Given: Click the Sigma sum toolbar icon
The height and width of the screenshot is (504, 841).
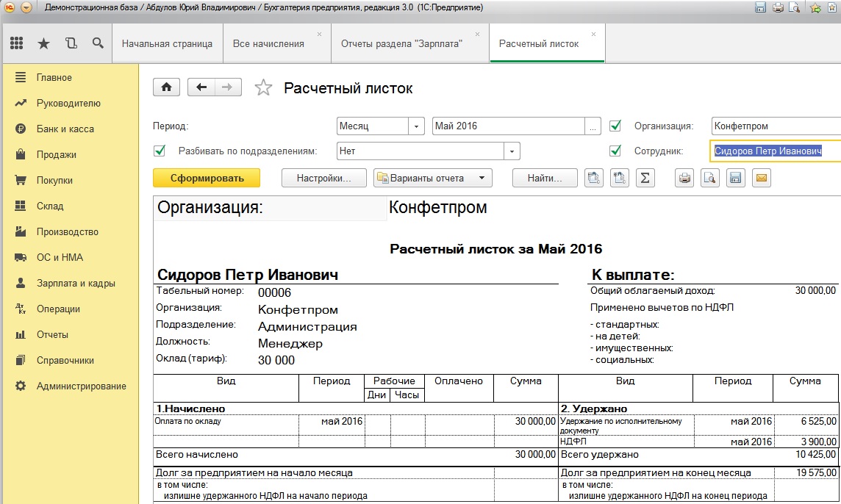Looking at the screenshot, I should click(x=645, y=178).
